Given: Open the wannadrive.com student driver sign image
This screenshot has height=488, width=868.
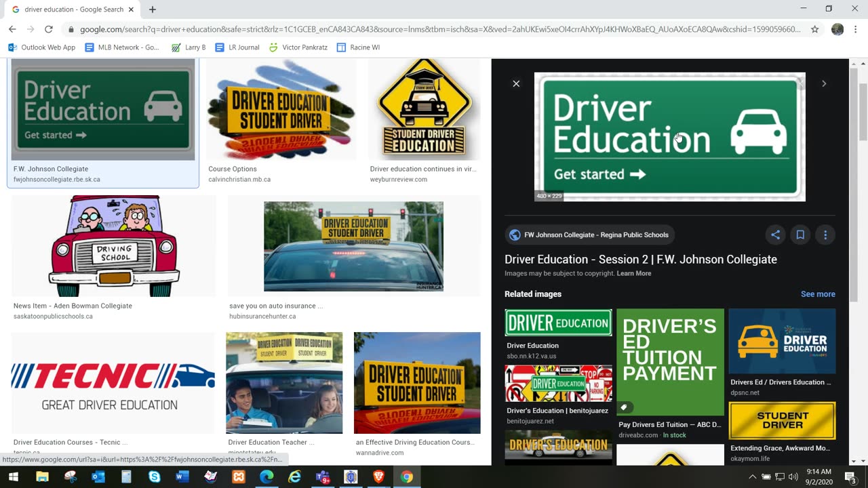Looking at the screenshot, I should pyautogui.click(x=417, y=382).
